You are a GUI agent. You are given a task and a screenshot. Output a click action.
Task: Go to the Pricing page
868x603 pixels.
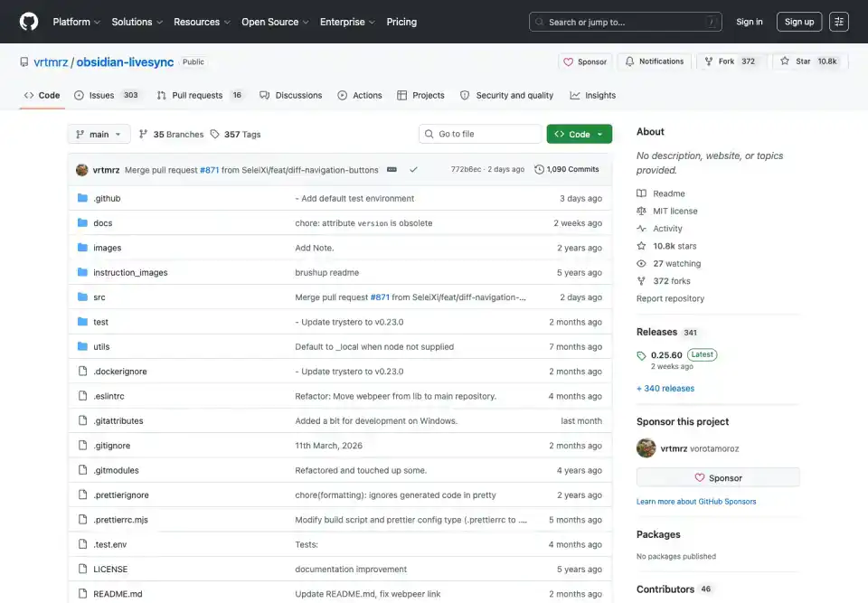pyautogui.click(x=401, y=22)
